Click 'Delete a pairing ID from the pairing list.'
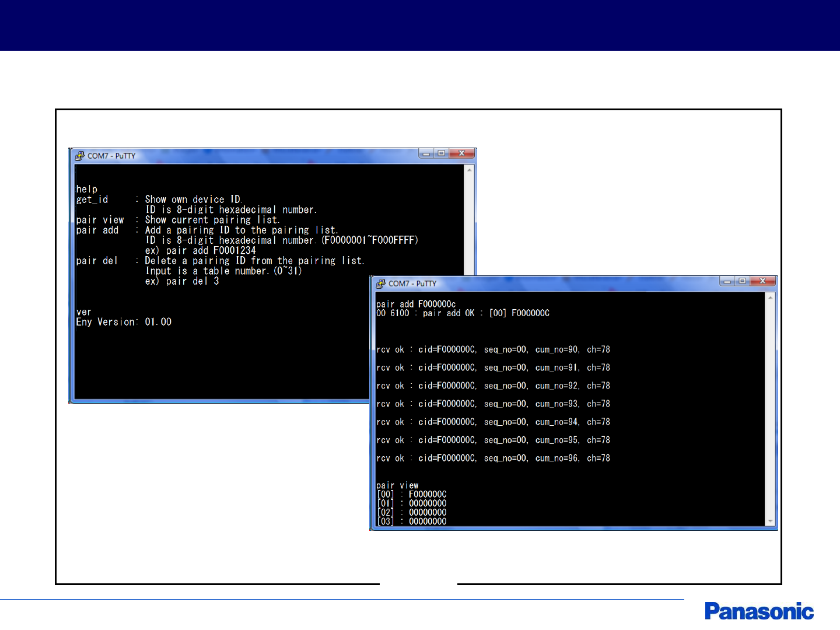 (x=254, y=261)
